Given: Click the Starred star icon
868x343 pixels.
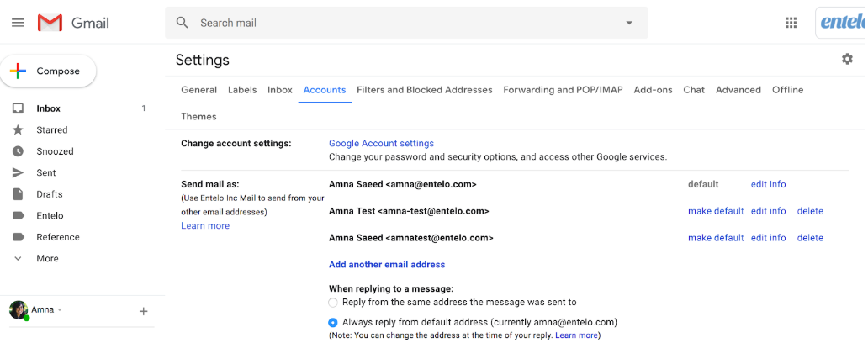Looking at the screenshot, I should 18,130.
